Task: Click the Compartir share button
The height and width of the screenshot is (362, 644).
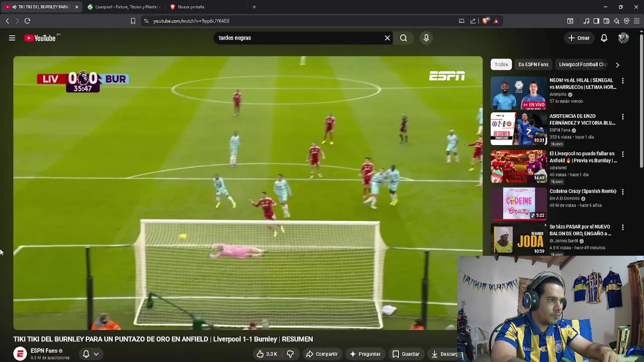Action: coord(322,354)
